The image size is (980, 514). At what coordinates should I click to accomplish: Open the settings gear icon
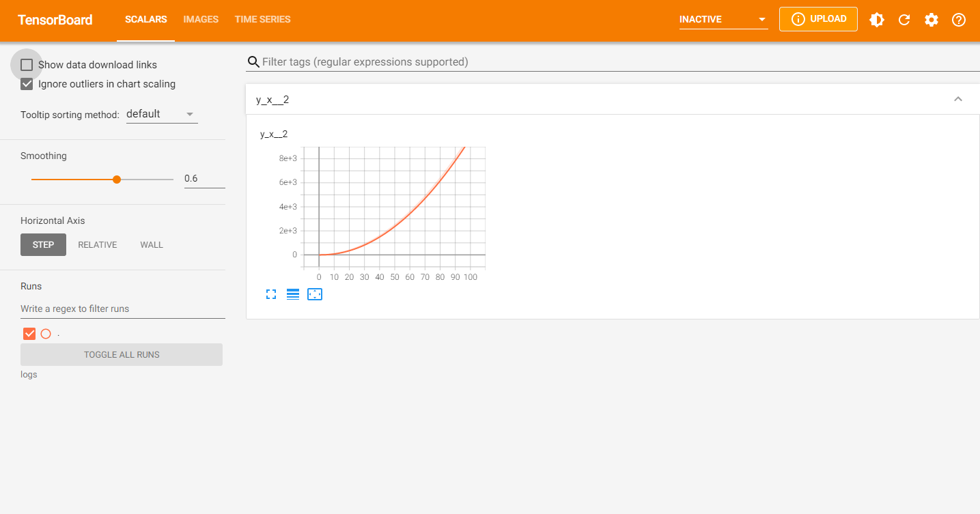coord(931,20)
